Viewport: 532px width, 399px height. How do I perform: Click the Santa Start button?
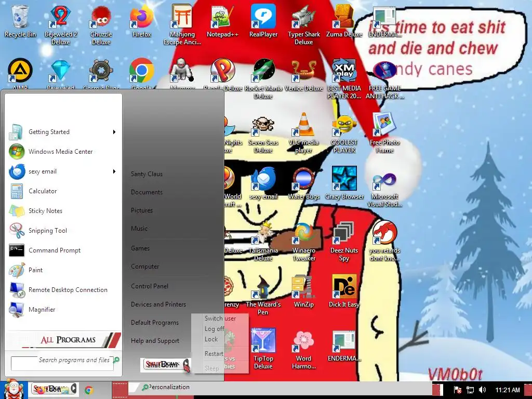coord(13,389)
